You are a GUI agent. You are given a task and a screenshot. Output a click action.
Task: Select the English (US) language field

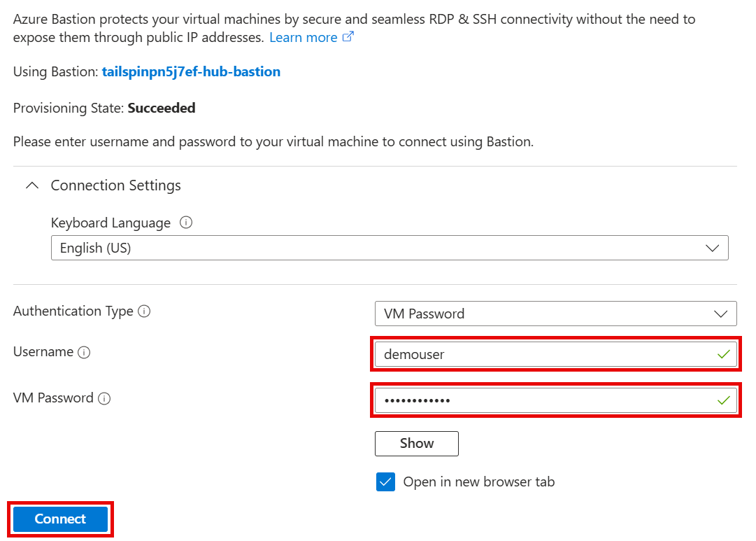coord(390,247)
